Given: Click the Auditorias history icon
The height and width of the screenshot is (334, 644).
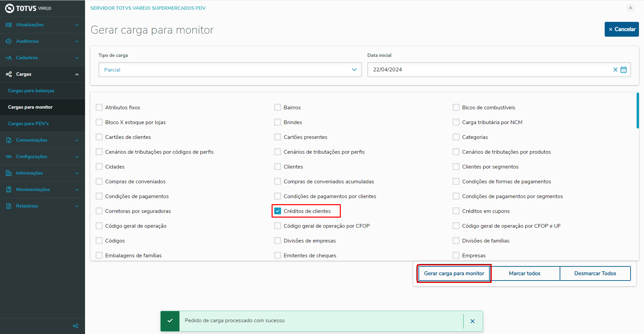Looking at the screenshot, I should (x=9, y=41).
